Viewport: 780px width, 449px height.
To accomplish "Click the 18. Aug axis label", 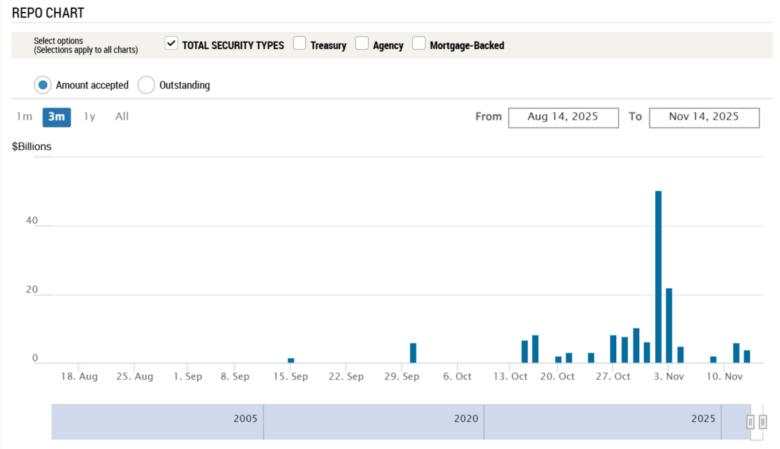I will tap(79, 376).
